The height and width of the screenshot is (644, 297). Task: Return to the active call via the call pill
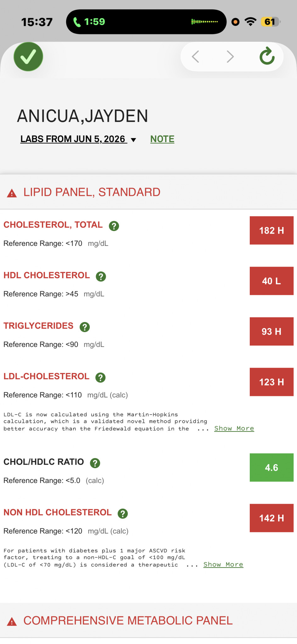[146, 22]
